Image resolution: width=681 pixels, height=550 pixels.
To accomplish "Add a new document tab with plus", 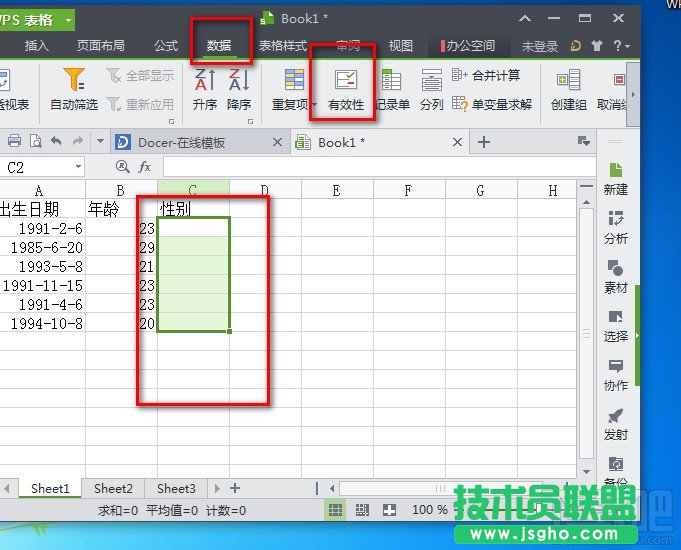I will (x=484, y=142).
